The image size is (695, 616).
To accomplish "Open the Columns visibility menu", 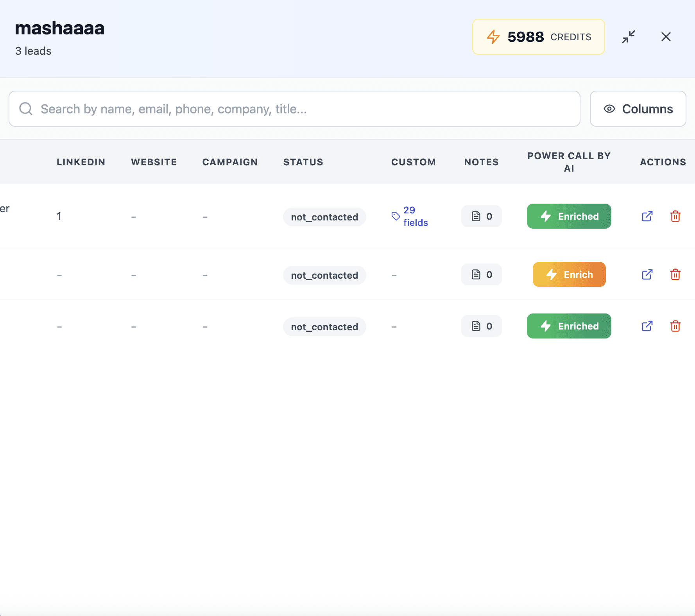I will tap(638, 109).
